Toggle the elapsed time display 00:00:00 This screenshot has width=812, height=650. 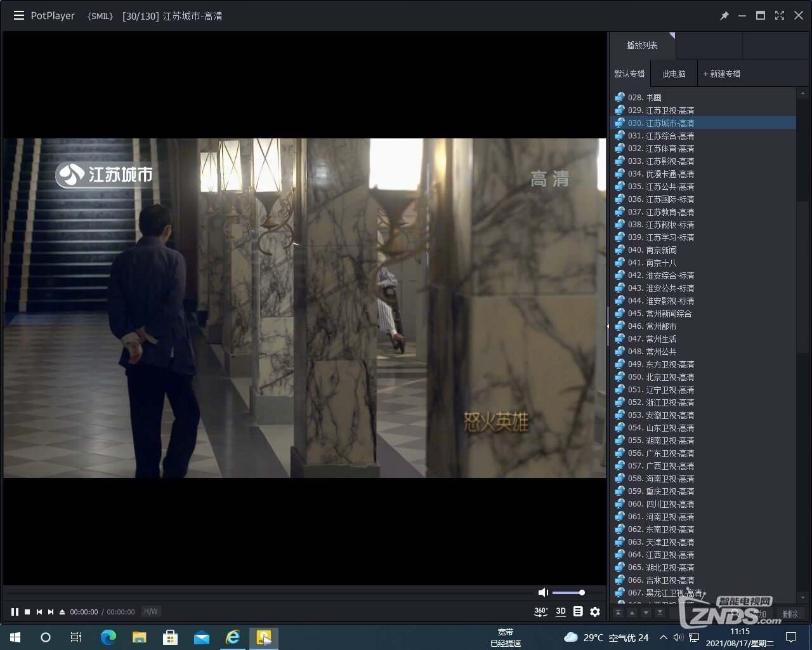click(x=84, y=612)
